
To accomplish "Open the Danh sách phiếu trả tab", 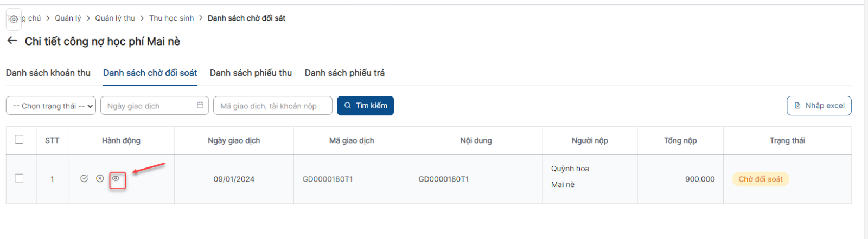I will tap(344, 73).
